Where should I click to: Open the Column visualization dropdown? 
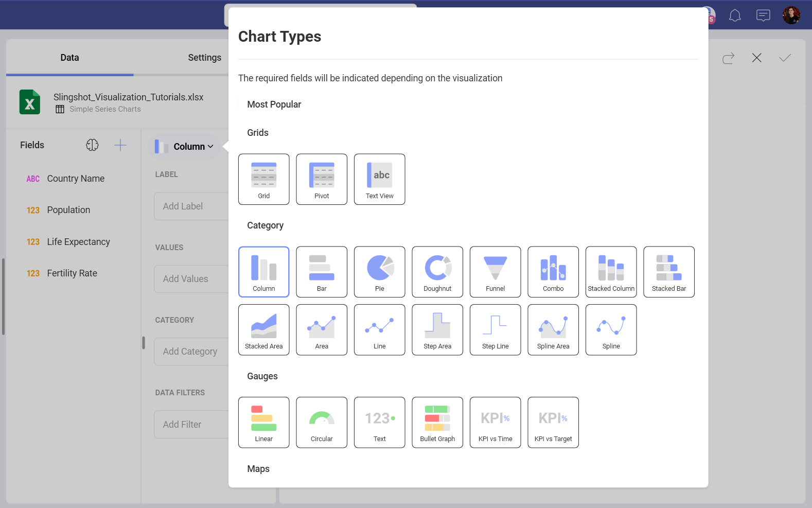click(184, 147)
